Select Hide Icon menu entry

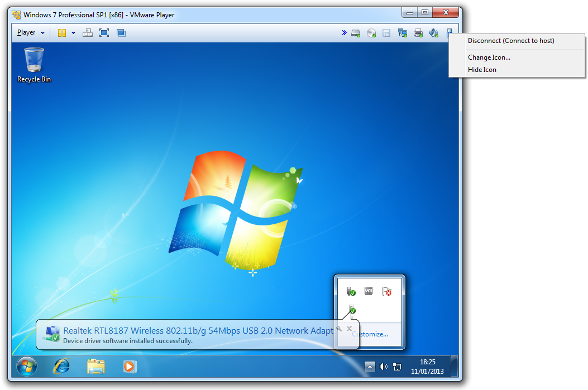coord(482,70)
